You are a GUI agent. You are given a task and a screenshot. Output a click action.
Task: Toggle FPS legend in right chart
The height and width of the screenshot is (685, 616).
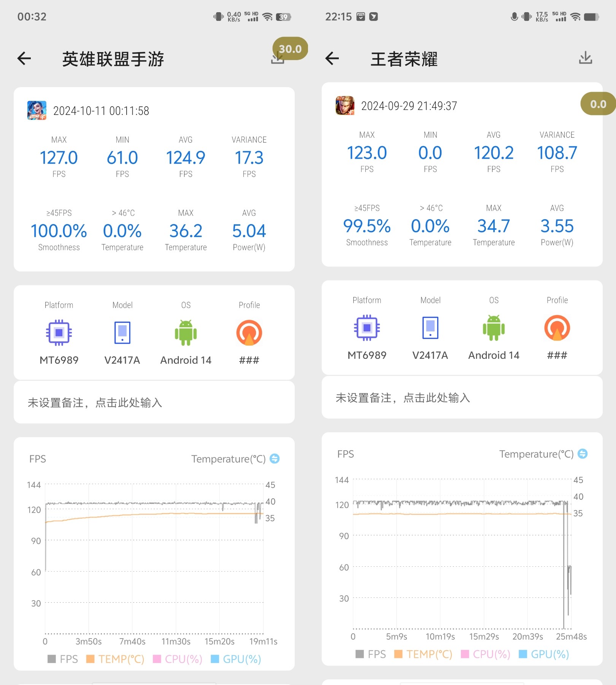371,654
